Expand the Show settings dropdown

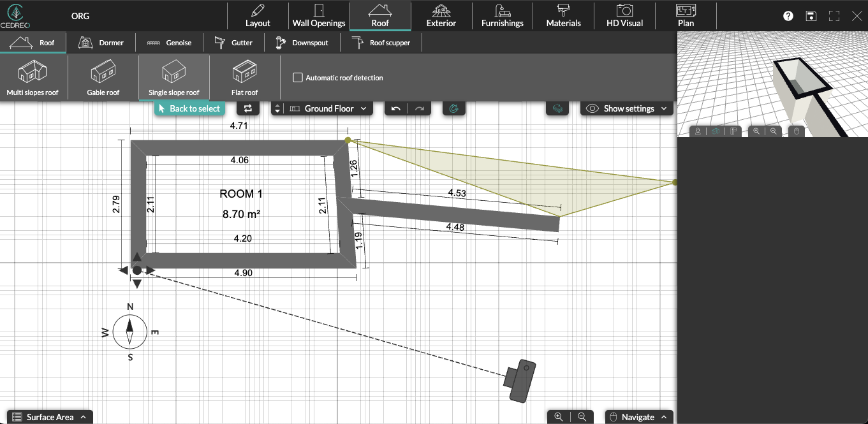tap(628, 108)
